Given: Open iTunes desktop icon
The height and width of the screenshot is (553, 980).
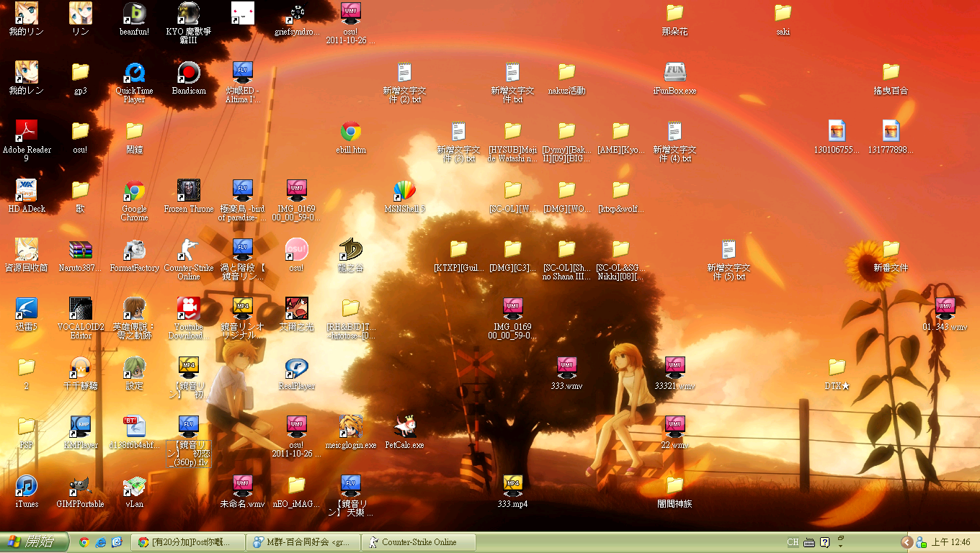Looking at the screenshot, I should 27,485.
